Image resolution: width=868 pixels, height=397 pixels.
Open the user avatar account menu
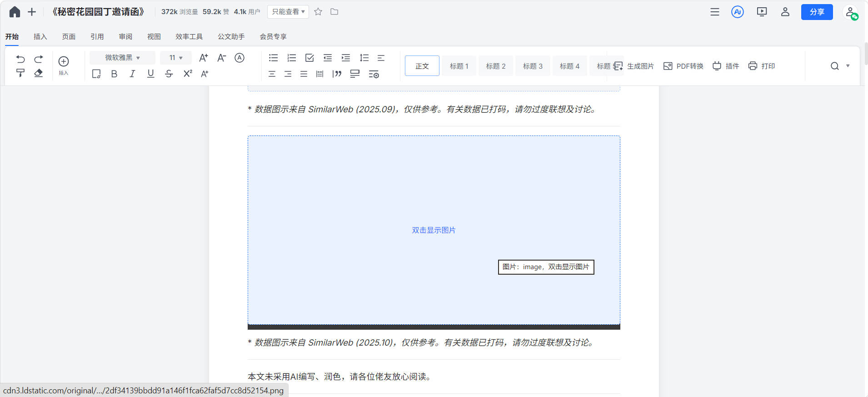pyautogui.click(x=851, y=12)
